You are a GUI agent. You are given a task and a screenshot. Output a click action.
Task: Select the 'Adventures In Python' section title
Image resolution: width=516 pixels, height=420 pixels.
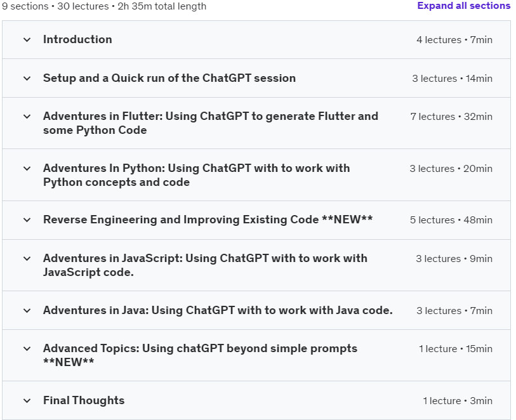(197, 175)
